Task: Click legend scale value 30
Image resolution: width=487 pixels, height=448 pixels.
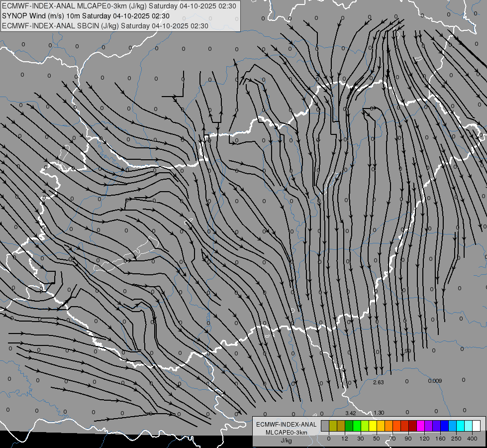Action: [361, 439]
